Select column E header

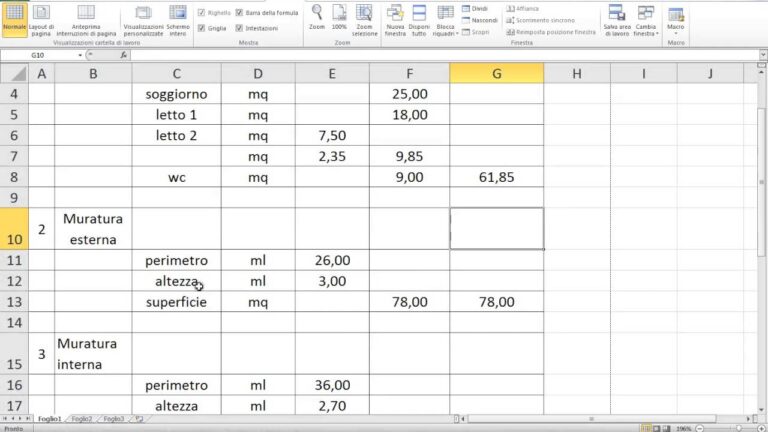pyautogui.click(x=332, y=74)
